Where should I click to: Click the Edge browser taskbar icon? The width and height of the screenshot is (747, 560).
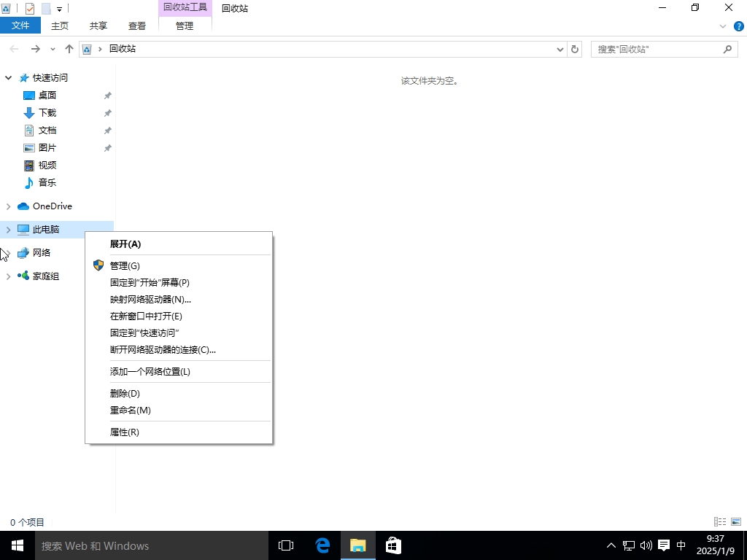(322, 545)
